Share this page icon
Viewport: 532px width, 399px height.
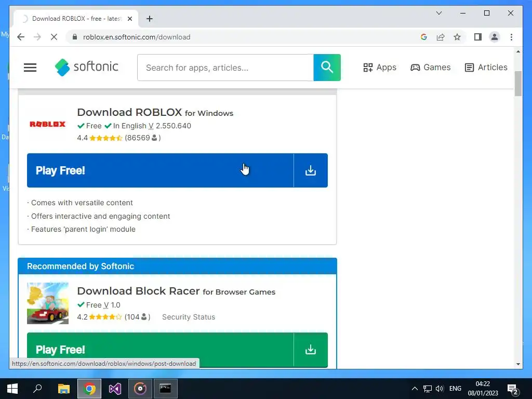(x=441, y=37)
